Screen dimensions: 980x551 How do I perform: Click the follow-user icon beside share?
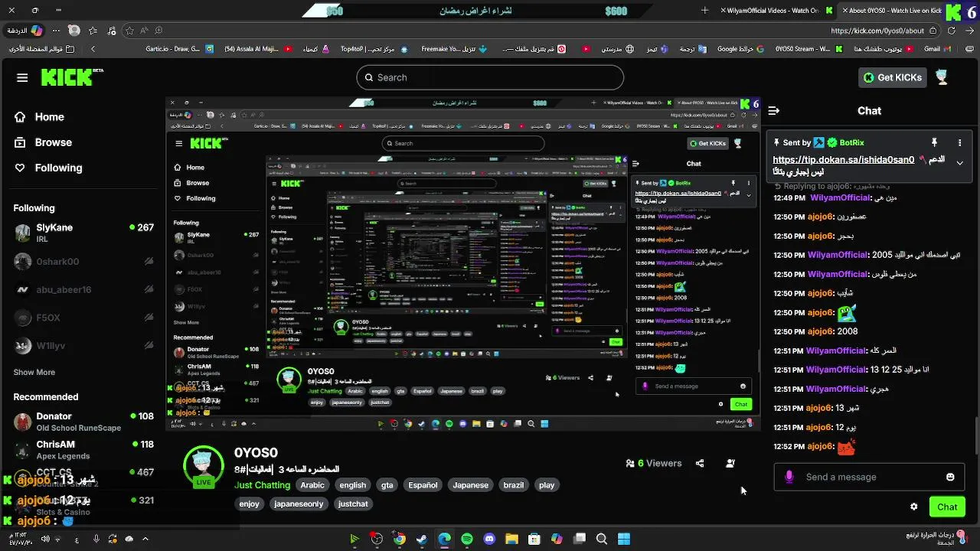point(730,463)
